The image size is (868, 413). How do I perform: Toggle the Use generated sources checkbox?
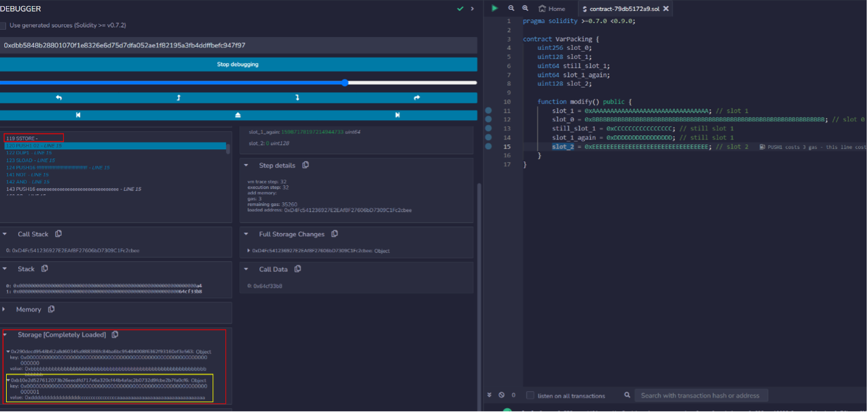point(3,26)
